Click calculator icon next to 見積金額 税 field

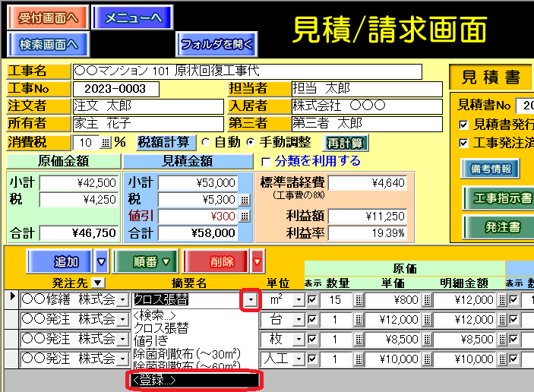click(244, 199)
